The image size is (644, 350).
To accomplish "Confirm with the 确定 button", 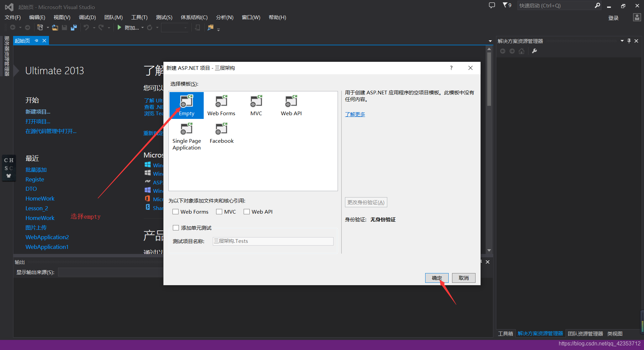I will coord(437,278).
